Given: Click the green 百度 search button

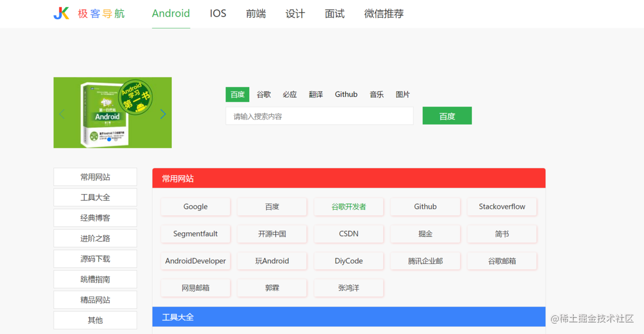Looking at the screenshot, I should tap(447, 116).
